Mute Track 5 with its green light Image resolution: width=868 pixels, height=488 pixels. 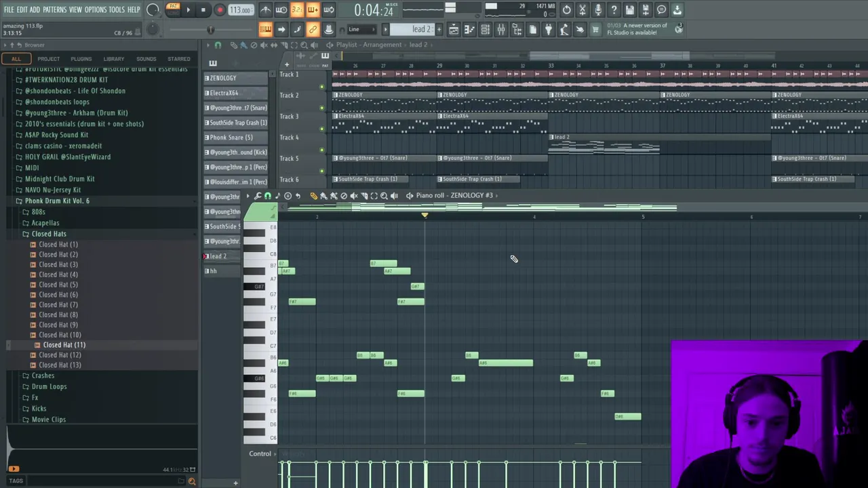[x=321, y=171]
